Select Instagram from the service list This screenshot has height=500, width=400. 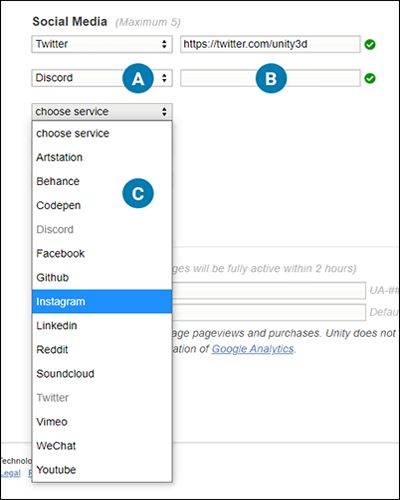coord(102,301)
